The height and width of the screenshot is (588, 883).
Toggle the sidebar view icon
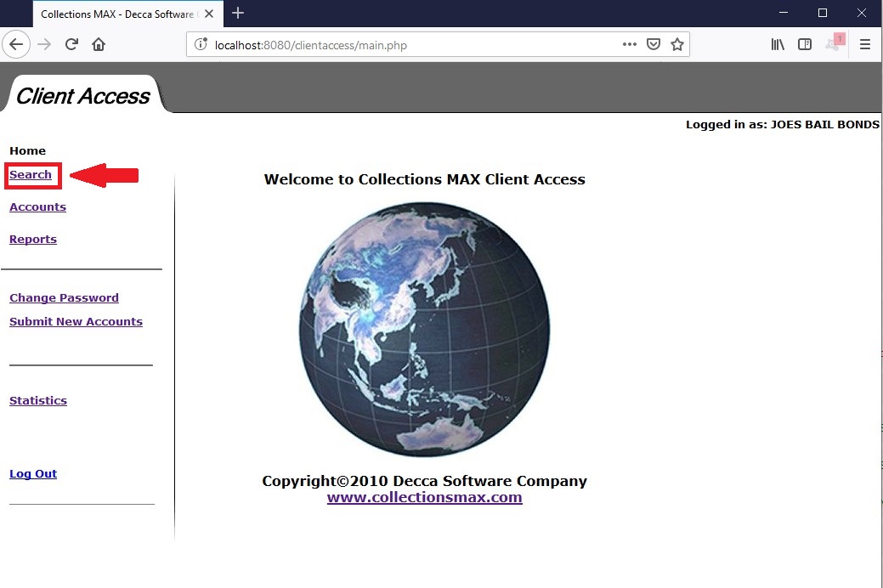(x=805, y=44)
